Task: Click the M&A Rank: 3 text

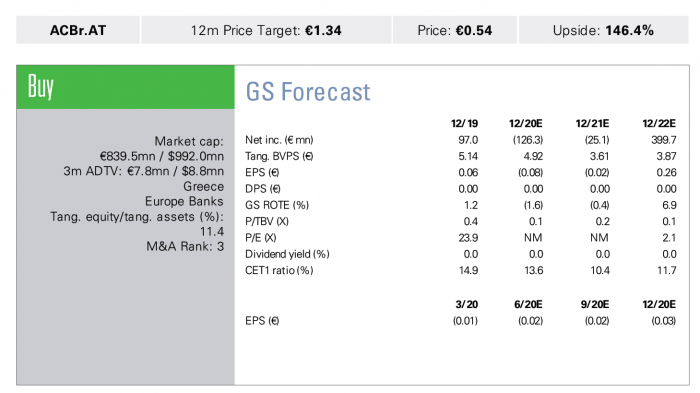Action: tap(185, 247)
